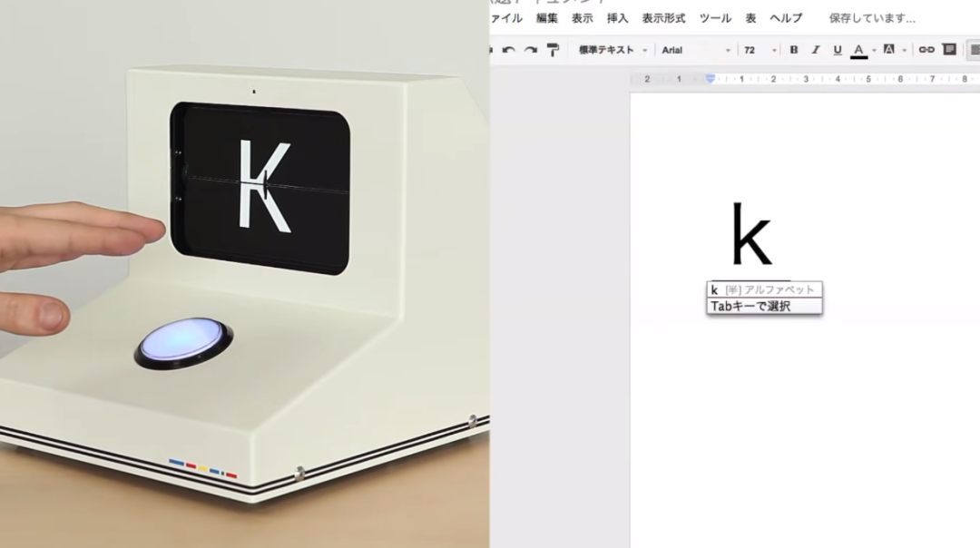Click the insert comment icon
The width and height of the screenshot is (980, 548).
[x=949, y=49]
